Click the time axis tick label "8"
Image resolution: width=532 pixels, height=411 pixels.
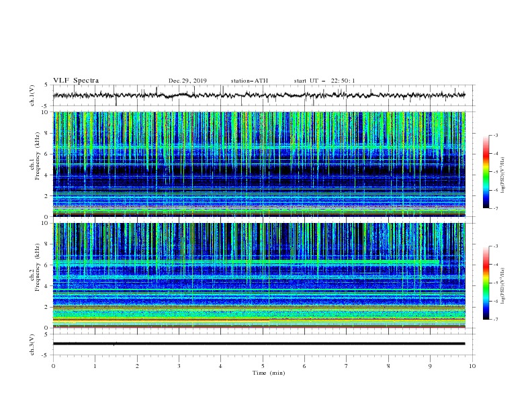tap(388, 366)
